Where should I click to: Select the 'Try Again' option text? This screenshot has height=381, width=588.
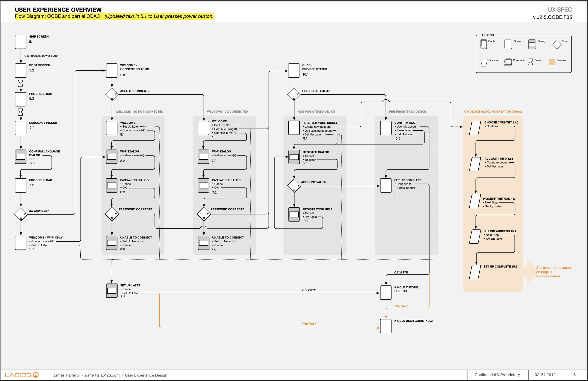coord(311,217)
